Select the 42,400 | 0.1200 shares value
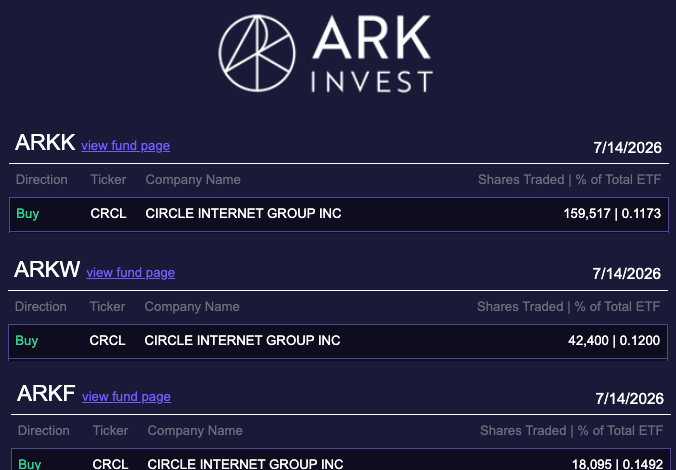Viewport: 676px width, 470px height. pos(614,341)
